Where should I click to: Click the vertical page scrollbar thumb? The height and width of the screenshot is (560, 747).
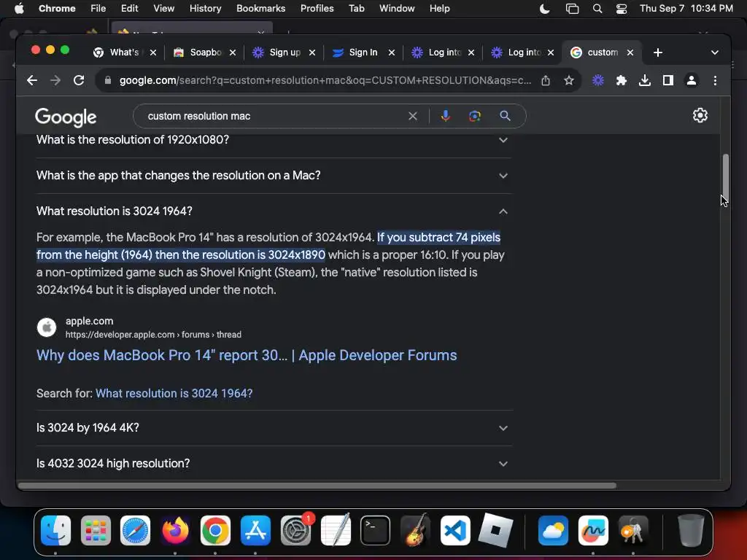(x=725, y=179)
